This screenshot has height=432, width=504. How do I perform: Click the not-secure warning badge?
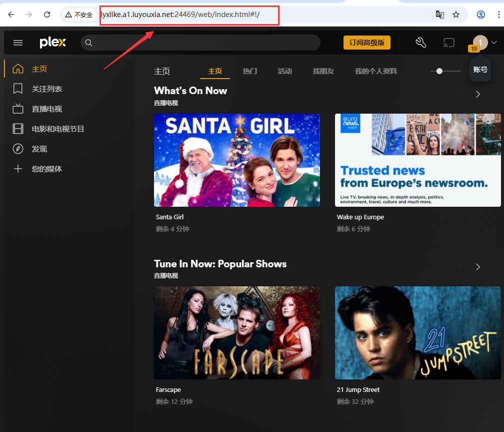pos(79,15)
